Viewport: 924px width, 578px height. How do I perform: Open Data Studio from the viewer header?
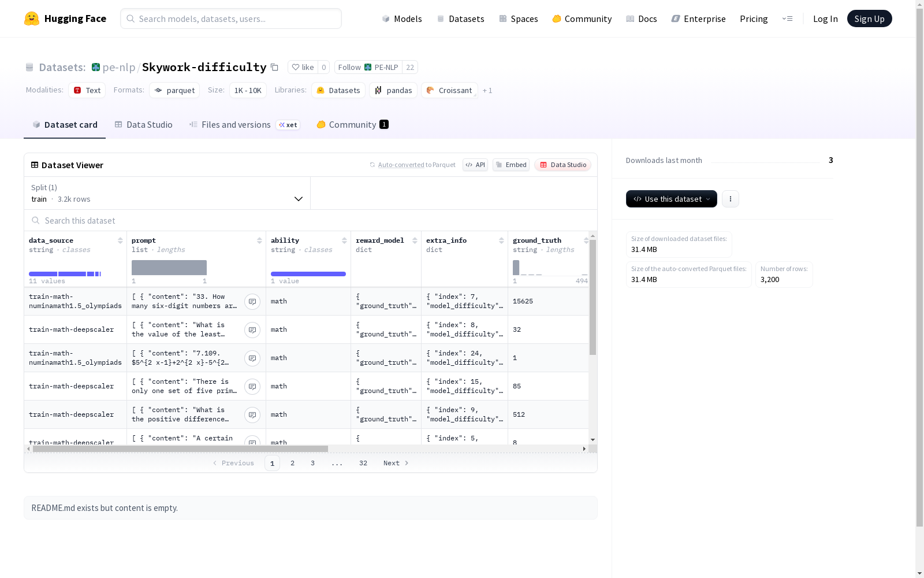coord(562,165)
